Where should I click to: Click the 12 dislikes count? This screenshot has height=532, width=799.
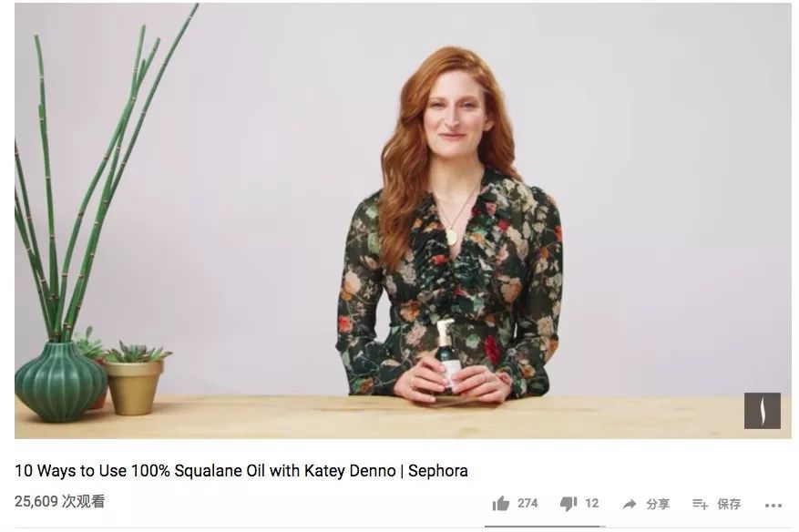pyautogui.click(x=591, y=504)
